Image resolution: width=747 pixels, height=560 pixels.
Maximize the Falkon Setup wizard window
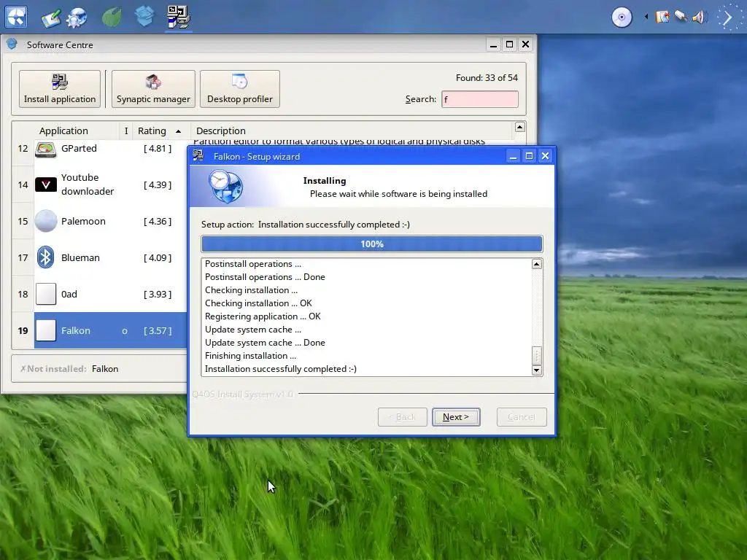530,156
